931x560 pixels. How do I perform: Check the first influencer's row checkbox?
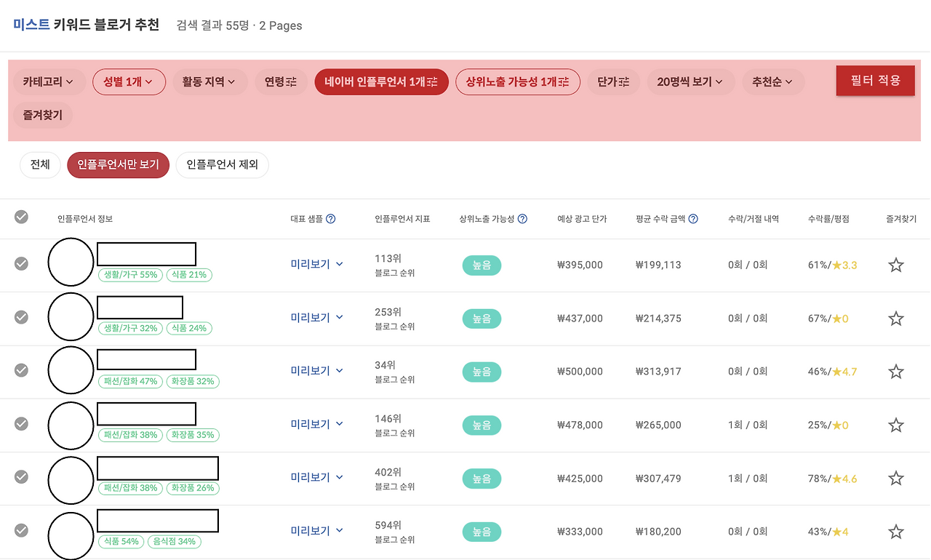click(21, 265)
